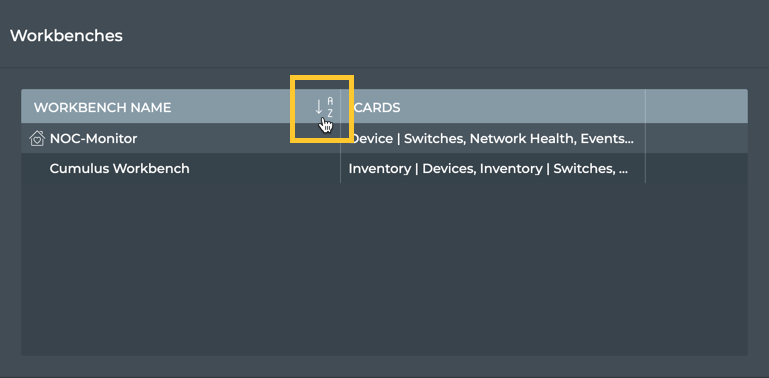Screen dimensions: 769x378
Task: Click the down arrow of the sort indicator
Action: coord(319,107)
